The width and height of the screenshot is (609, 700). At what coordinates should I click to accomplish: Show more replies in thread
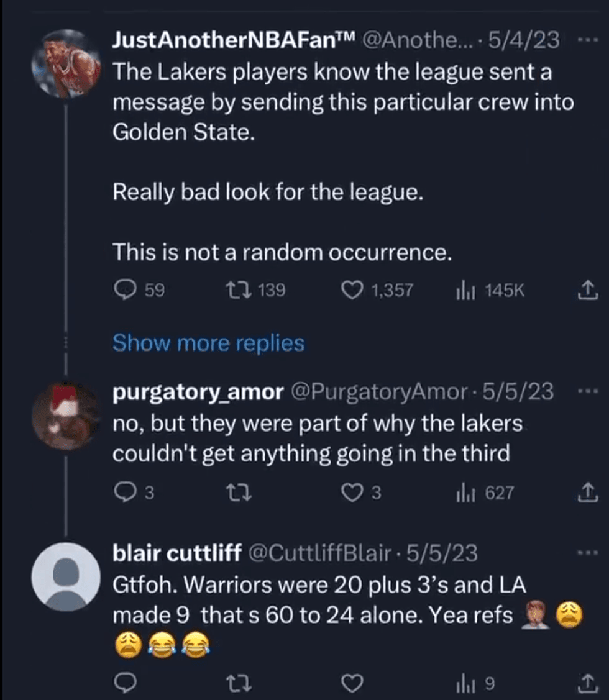(x=208, y=343)
